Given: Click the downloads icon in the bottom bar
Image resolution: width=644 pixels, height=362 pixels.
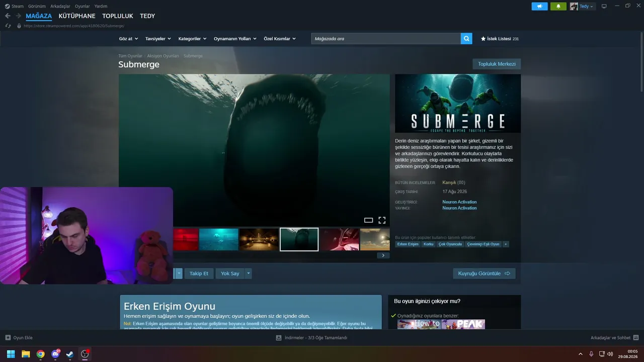Looking at the screenshot, I should tap(279, 338).
